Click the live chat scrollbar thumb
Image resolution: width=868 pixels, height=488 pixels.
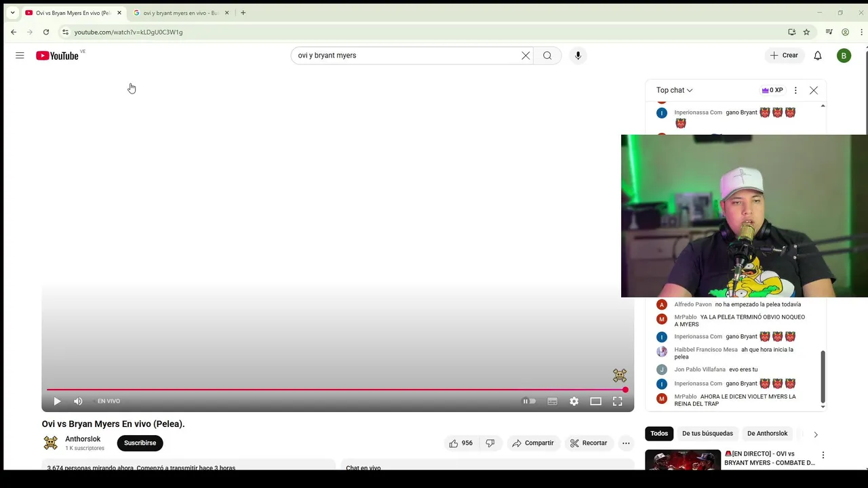[x=823, y=377]
